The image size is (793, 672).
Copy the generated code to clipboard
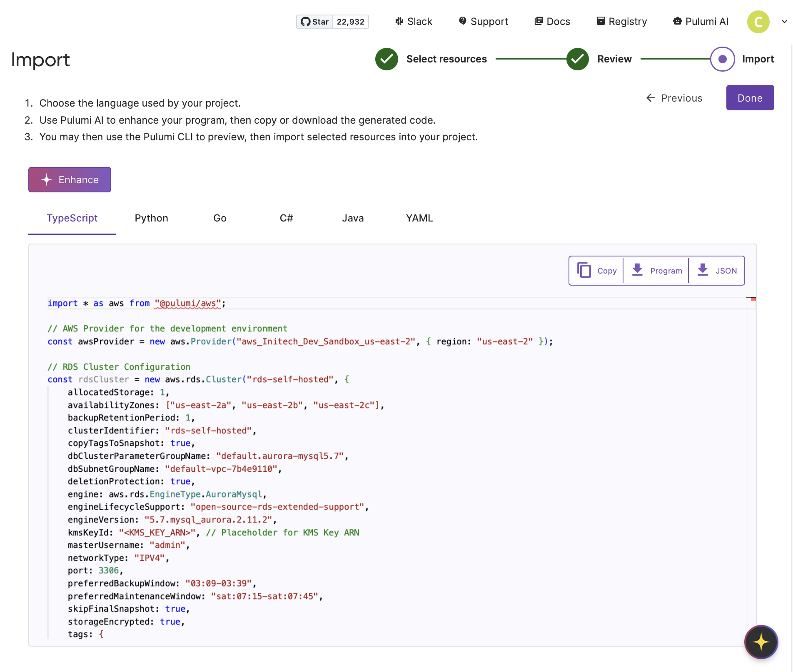[x=596, y=271]
